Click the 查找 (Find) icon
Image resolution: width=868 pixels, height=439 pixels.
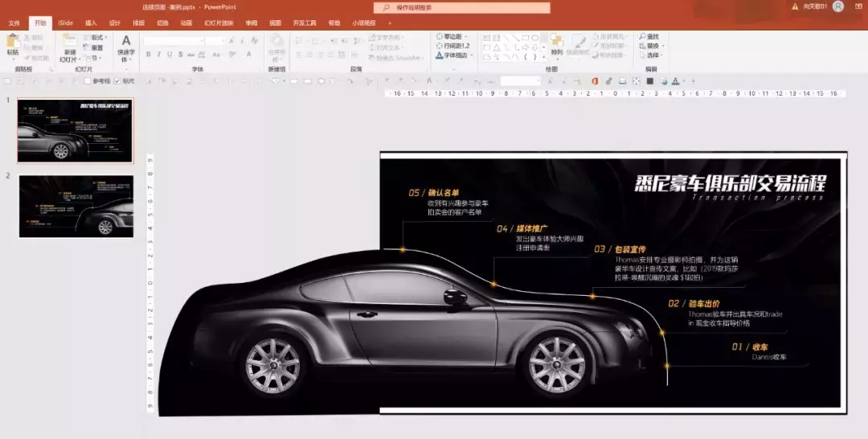click(649, 36)
